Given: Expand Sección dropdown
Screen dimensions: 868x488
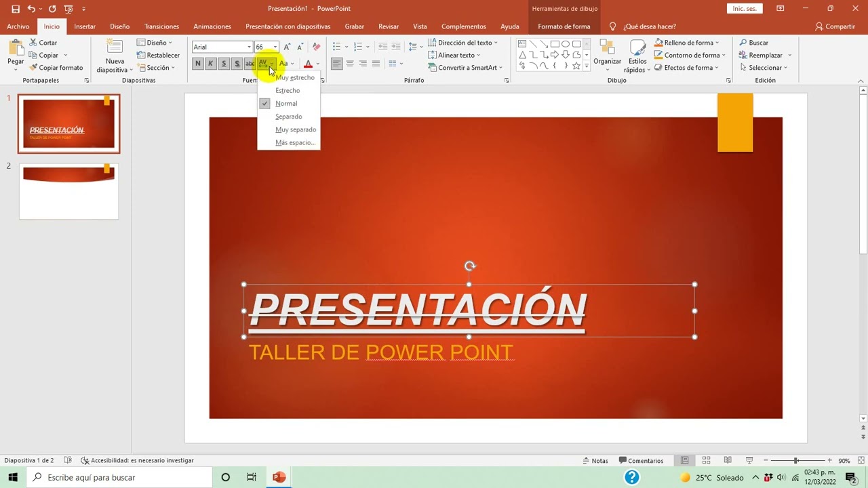Looking at the screenshot, I should (x=156, y=68).
